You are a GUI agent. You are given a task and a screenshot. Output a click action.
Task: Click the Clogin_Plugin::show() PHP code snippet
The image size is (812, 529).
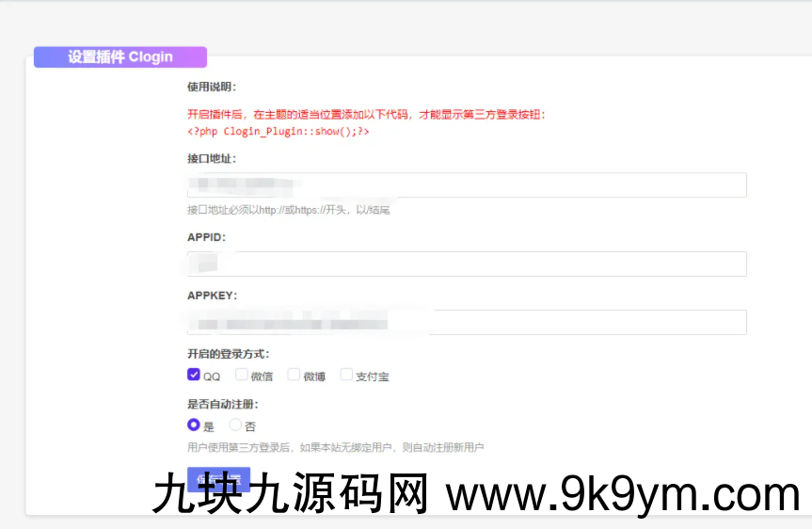point(278,132)
